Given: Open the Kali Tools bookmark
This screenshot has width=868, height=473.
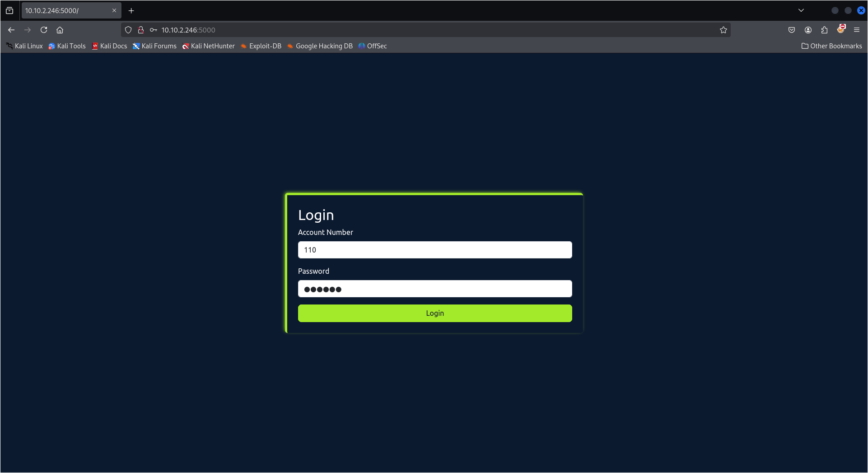Looking at the screenshot, I should click(x=67, y=46).
